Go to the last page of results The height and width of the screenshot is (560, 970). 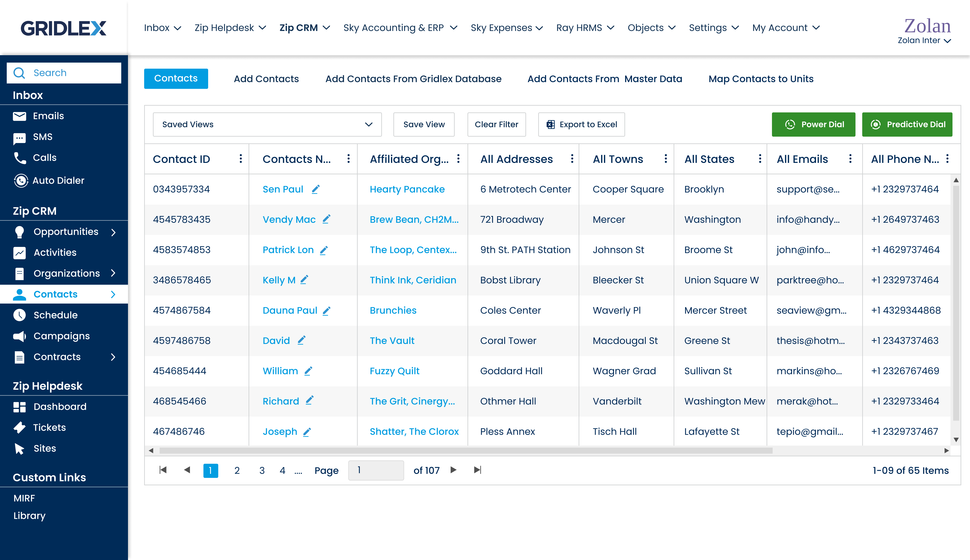pos(477,470)
